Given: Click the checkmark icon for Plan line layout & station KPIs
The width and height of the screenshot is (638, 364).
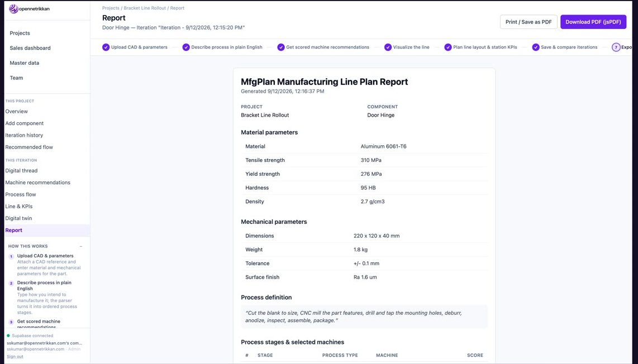Looking at the screenshot, I should click(448, 47).
